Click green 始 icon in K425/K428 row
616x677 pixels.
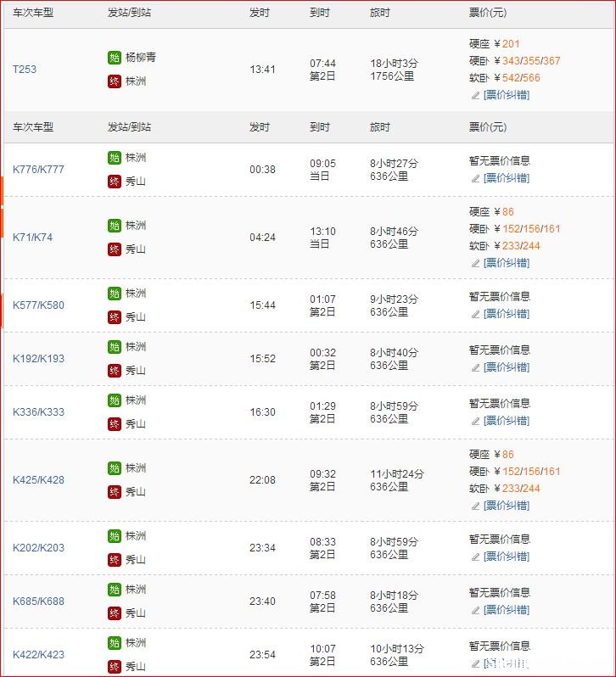coord(115,468)
